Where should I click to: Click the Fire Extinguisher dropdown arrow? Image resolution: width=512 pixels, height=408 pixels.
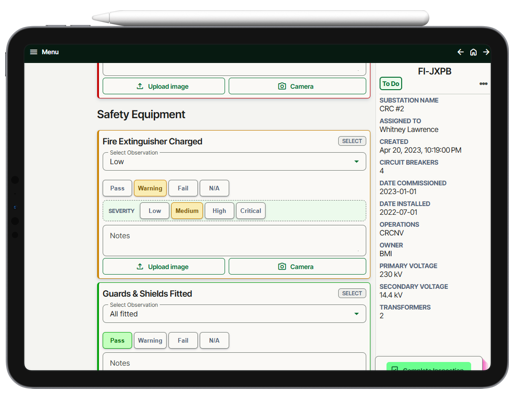(x=356, y=162)
